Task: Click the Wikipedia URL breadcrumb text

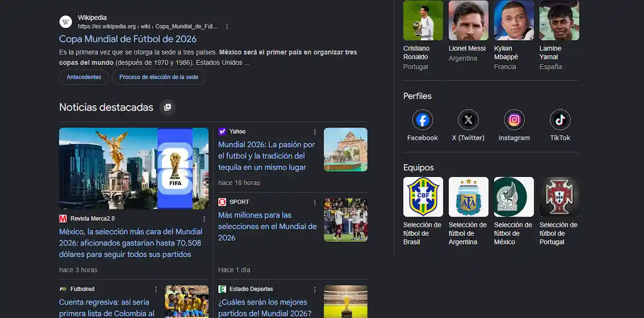Action: point(148,26)
